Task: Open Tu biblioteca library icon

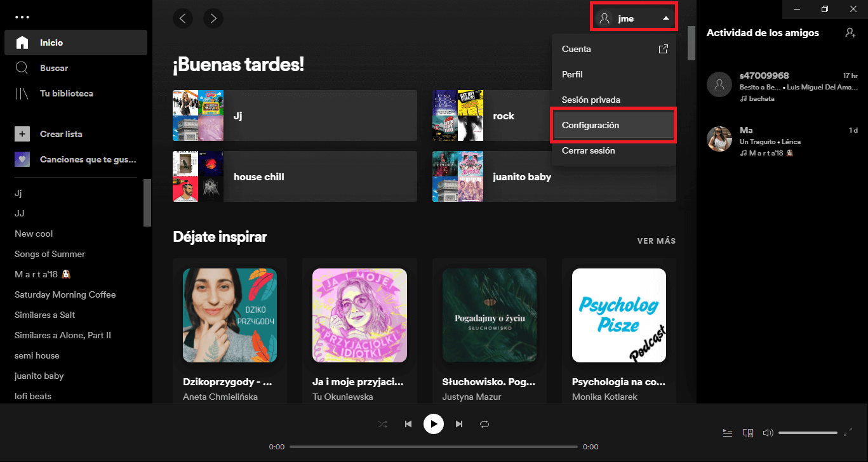Action: 22,93
